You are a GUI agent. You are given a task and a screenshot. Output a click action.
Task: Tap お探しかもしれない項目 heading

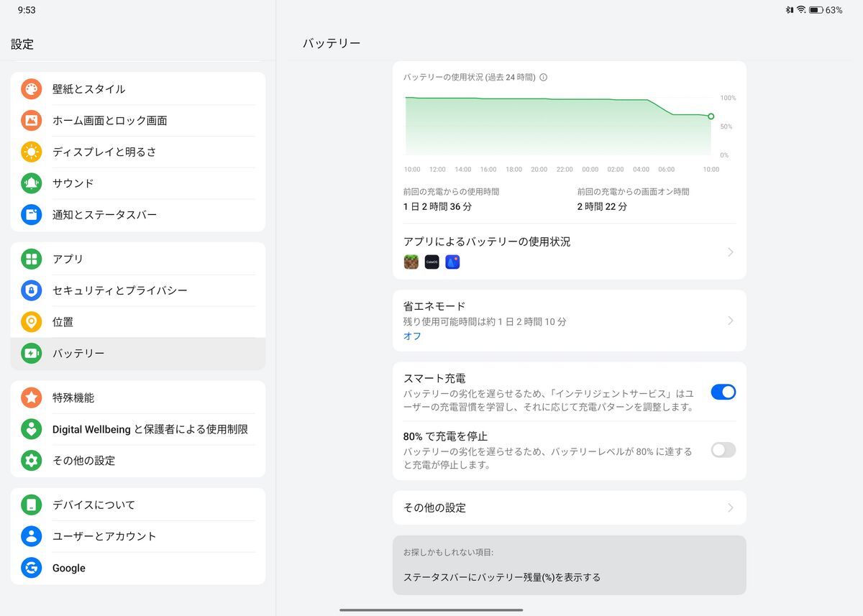[x=448, y=553]
